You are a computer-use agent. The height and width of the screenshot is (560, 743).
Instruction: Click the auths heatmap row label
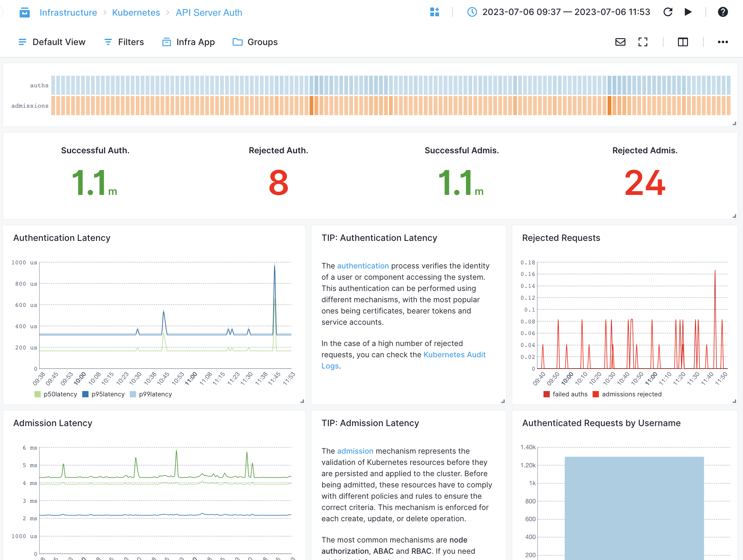(39, 85)
